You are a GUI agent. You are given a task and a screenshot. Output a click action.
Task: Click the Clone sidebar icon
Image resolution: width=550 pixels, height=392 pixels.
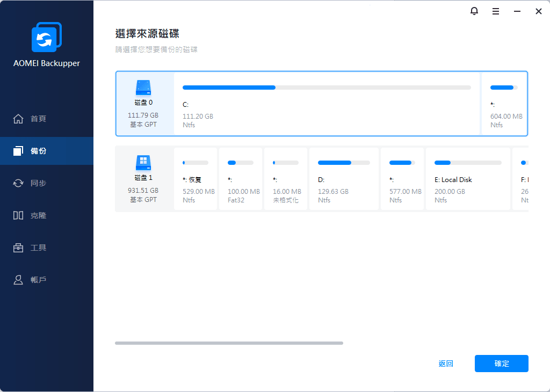(x=18, y=215)
